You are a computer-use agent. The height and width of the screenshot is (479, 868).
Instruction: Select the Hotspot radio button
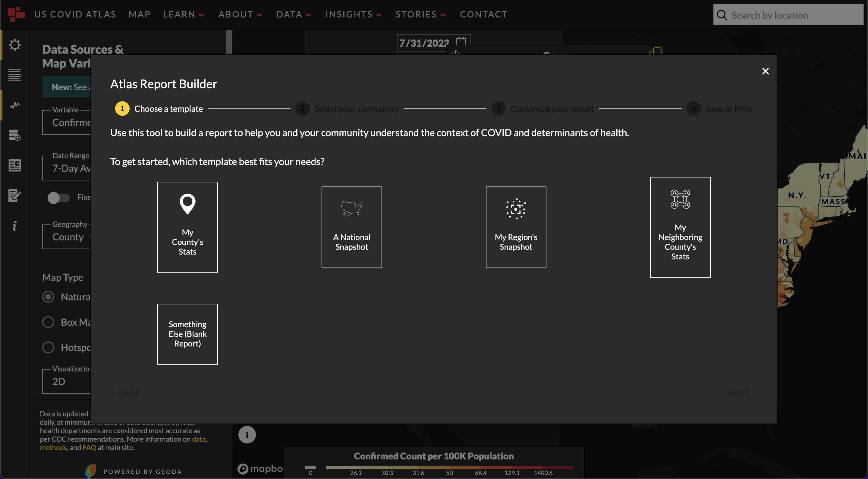[x=48, y=347]
